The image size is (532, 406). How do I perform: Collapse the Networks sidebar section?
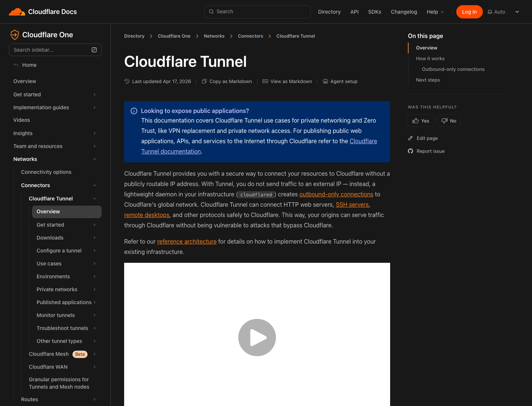pos(95,159)
